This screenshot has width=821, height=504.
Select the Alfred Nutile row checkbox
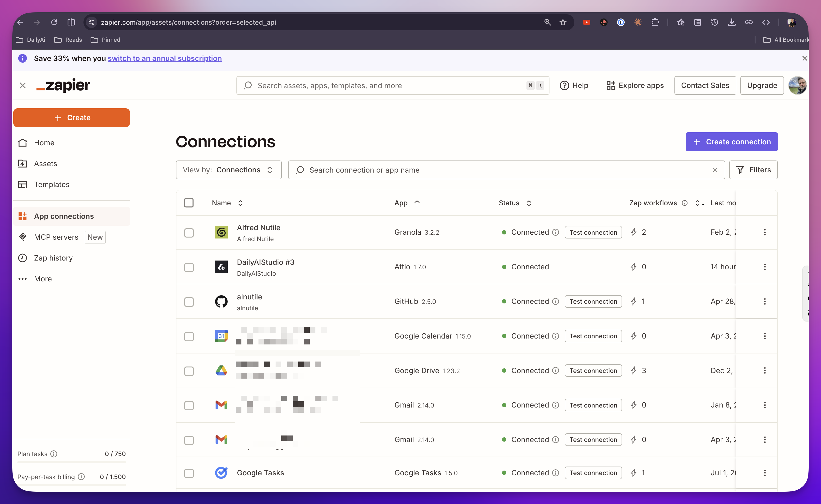189,233
